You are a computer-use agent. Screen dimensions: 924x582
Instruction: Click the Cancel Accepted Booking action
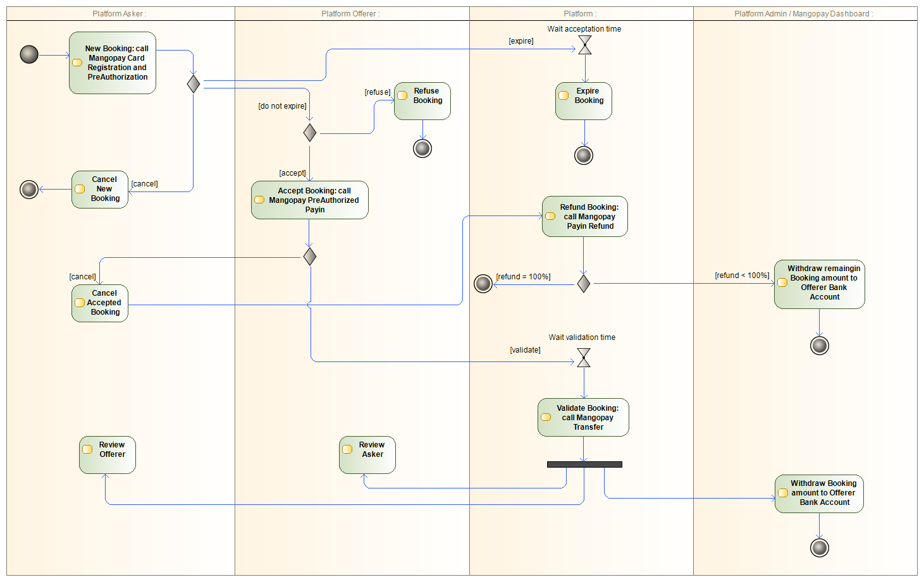click(100, 303)
